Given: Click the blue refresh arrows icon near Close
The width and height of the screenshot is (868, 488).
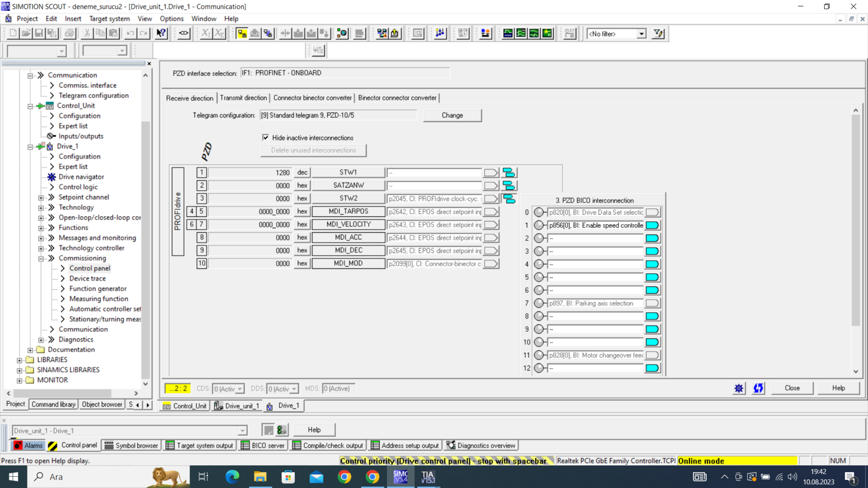Looking at the screenshot, I should [758, 388].
